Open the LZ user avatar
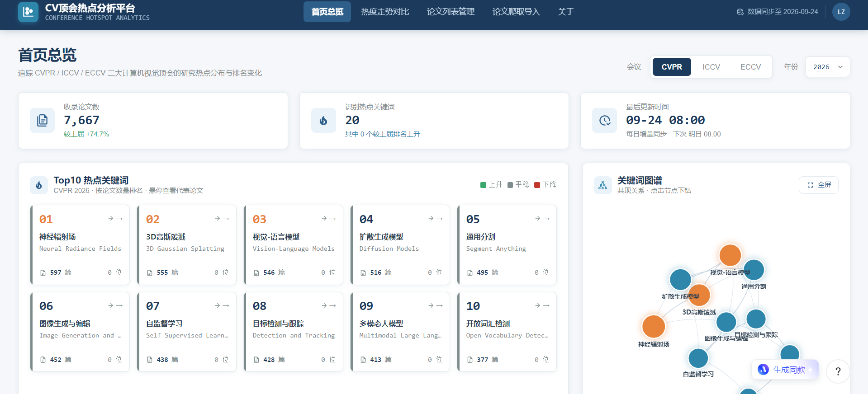This screenshot has width=868, height=394. [841, 12]
